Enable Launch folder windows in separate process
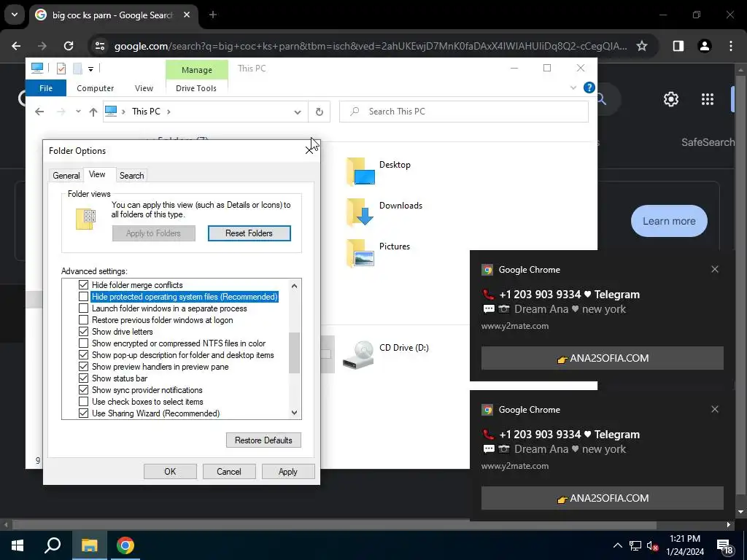 pos(83,308)
